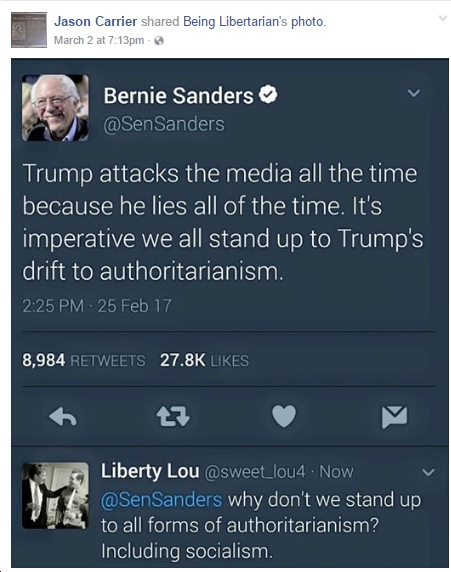
Task: Open Jason Carrier's profile thumbnail
Action: [x=29, y=30]
